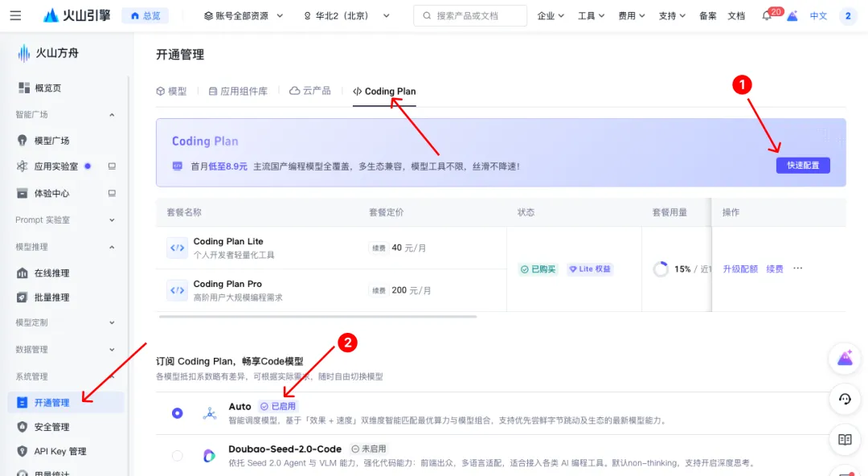Viewport: 868px width, 476px height.
Task: Click the Volcano Engine logo
Action: pos(77,15)
